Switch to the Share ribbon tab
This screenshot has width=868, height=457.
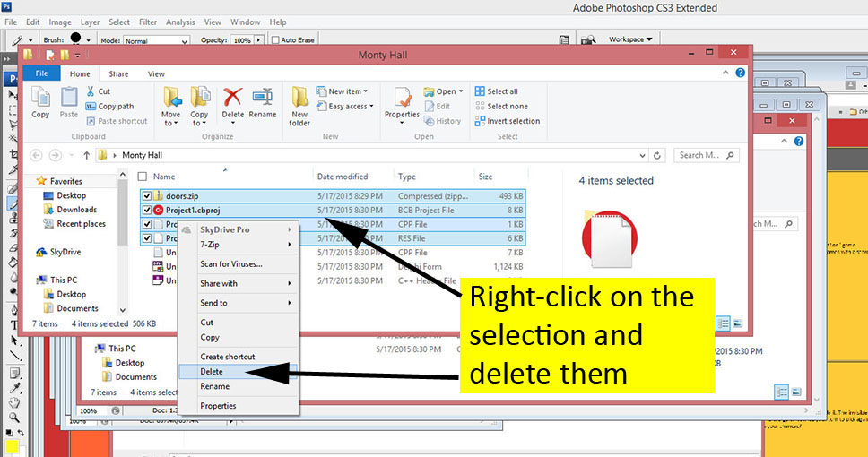118,73
